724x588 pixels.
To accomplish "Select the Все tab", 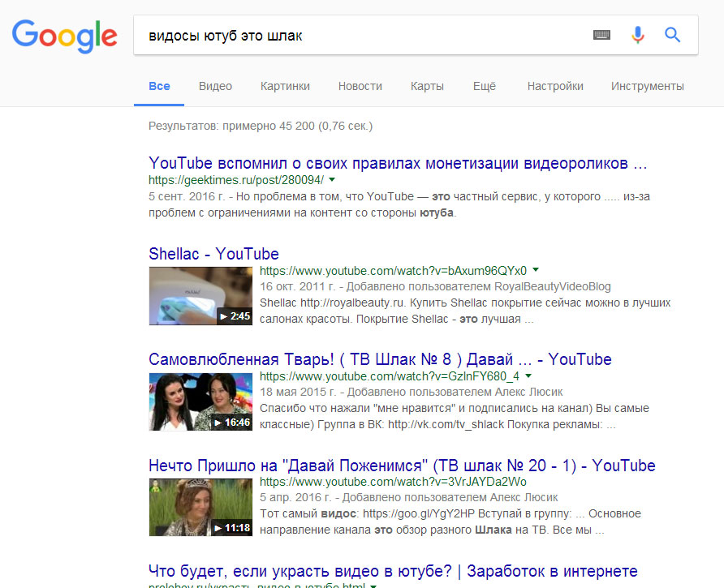I will point(159,86).
